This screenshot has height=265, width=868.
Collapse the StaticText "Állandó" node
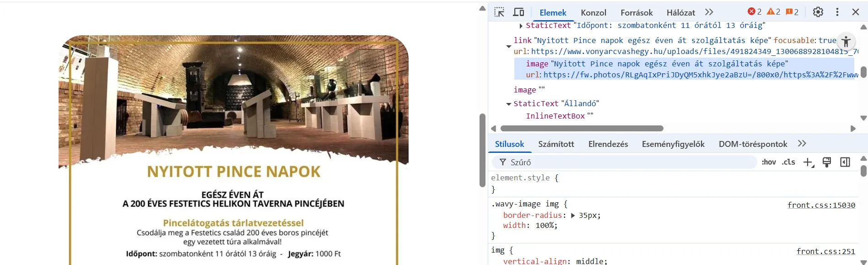pyautogui.click(x=508, y=104)
